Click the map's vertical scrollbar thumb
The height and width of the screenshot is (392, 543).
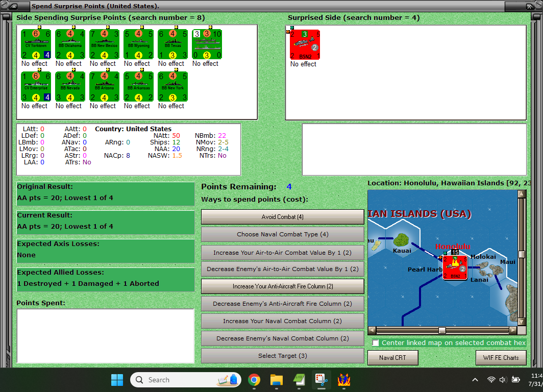(522, 255)
